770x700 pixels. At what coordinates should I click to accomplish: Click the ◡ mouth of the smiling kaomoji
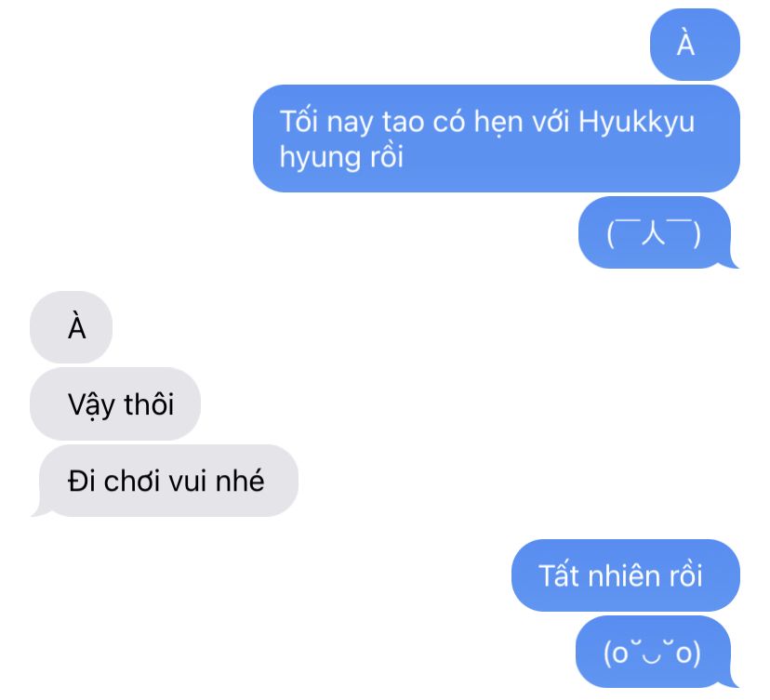click(652, 655)
